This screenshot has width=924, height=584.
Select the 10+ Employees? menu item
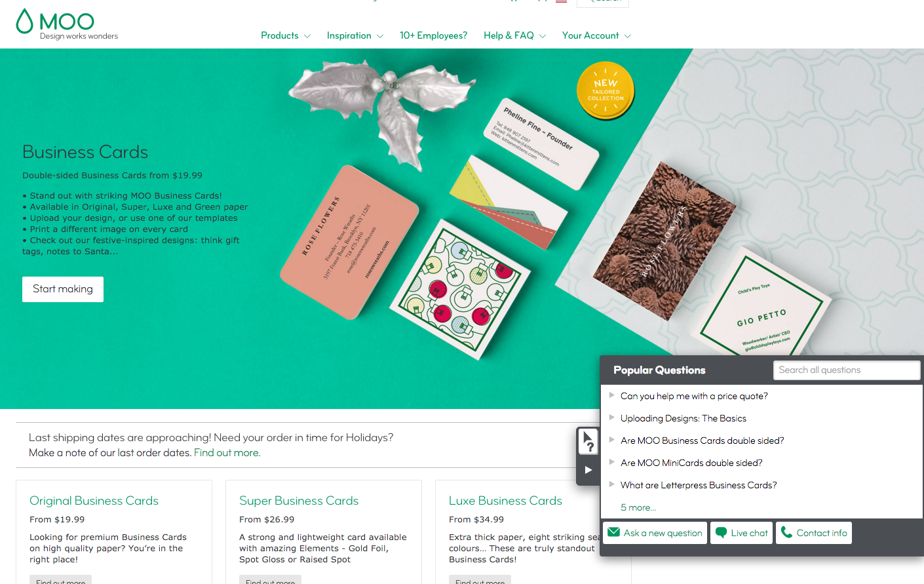point(433,35)
